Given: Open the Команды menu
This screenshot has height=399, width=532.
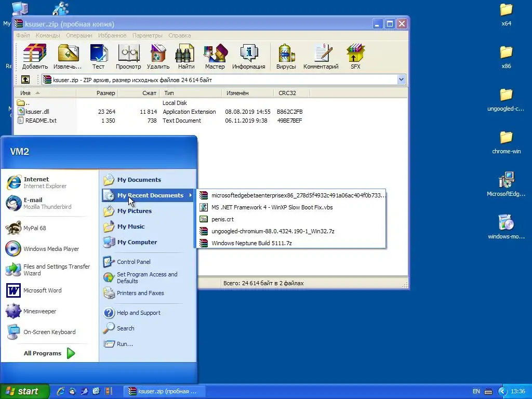Looking at the screenshot, I should [x=48, y=35].
